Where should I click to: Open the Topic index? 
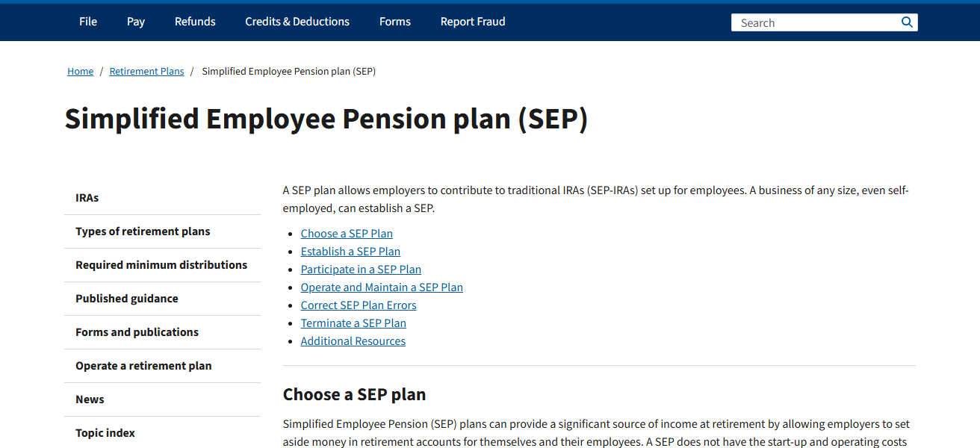[x=105, y=432]
